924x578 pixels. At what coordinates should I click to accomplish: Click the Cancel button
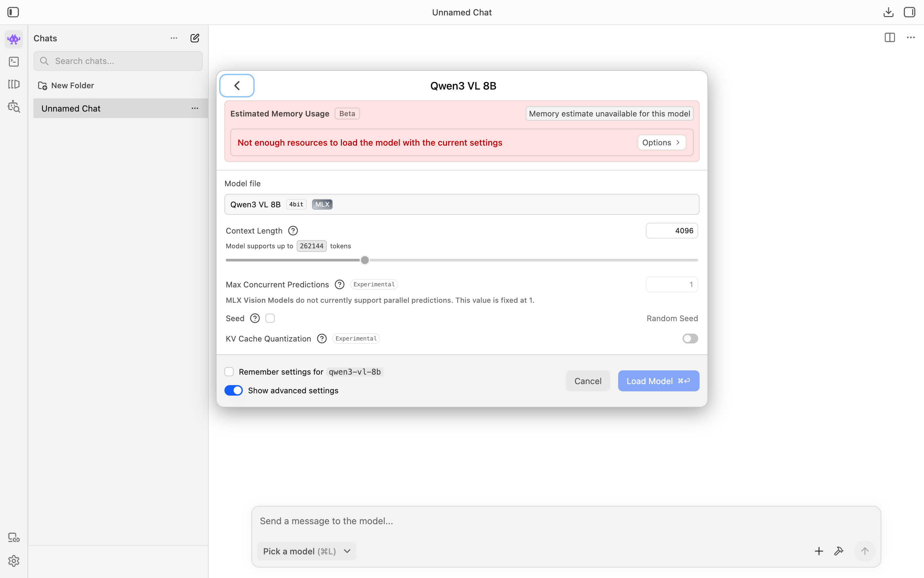click(x=588, y=381)
